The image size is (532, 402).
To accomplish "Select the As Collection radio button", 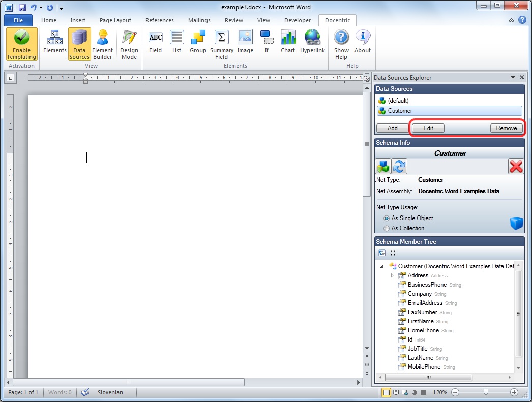I will click(x=387, y=229).
